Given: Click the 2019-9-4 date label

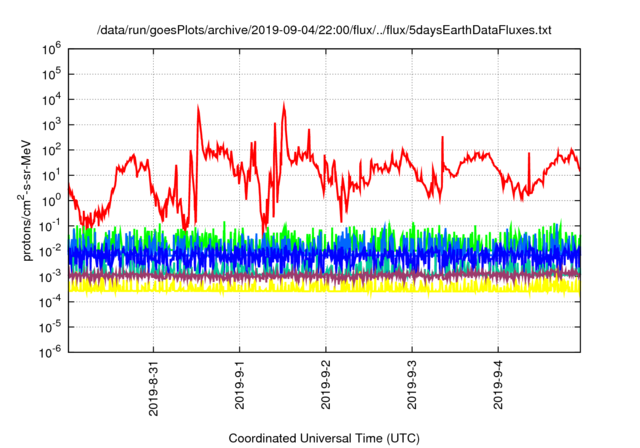Looking at the screenshot, I should 498,385.
